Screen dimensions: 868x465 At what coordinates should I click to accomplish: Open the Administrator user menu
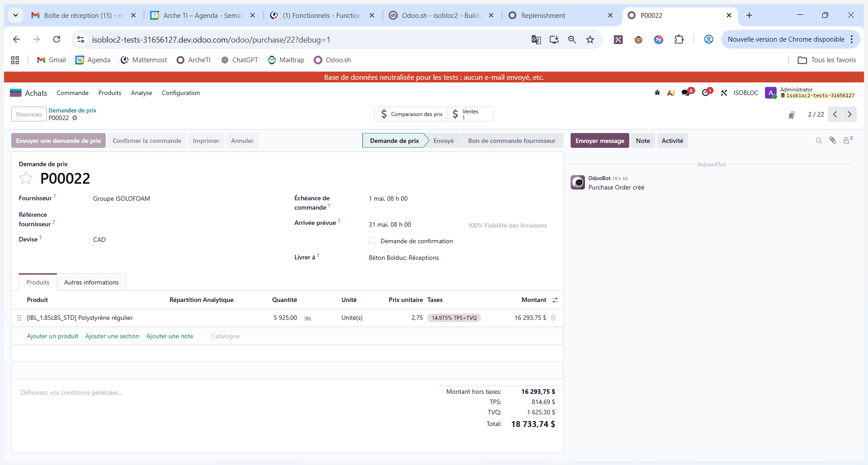click(810, 93)
